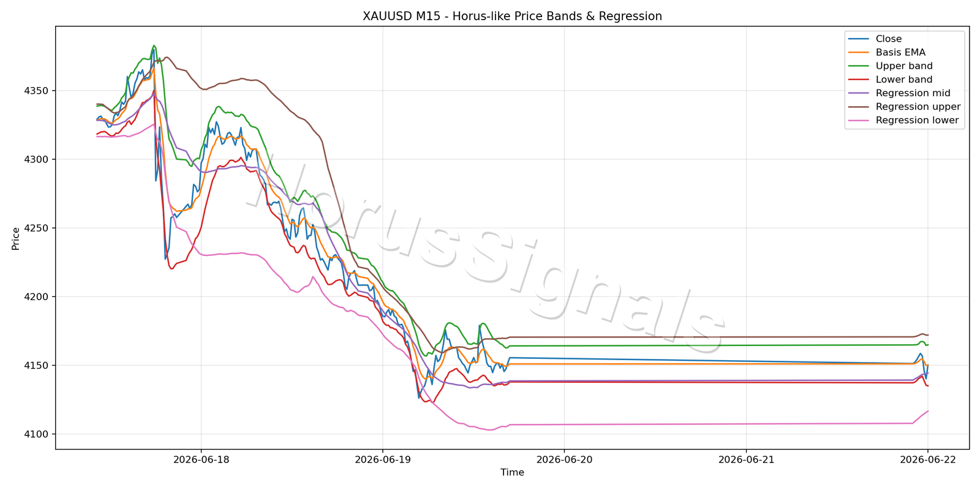Screen dimensions: 980x490
Task: Click the "Time" x-axis title
Action: 512,472
